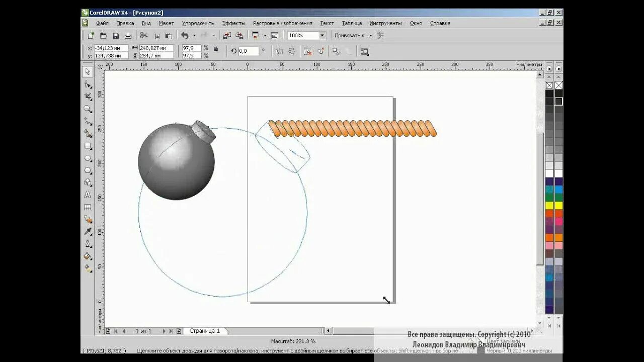
Task: Select the Outline pen tool
Action: [88, 244]
